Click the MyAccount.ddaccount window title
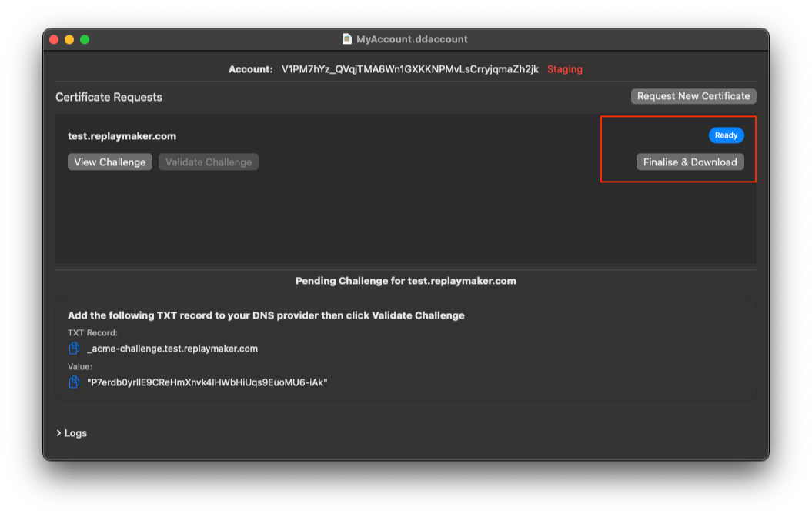The width and height of the screenshot is (812, 517). 412,39
